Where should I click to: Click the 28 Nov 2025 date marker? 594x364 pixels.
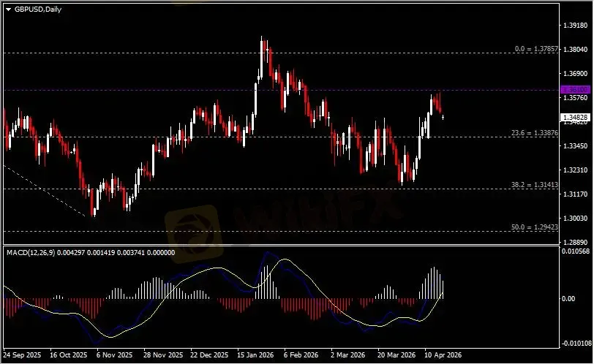163,354
